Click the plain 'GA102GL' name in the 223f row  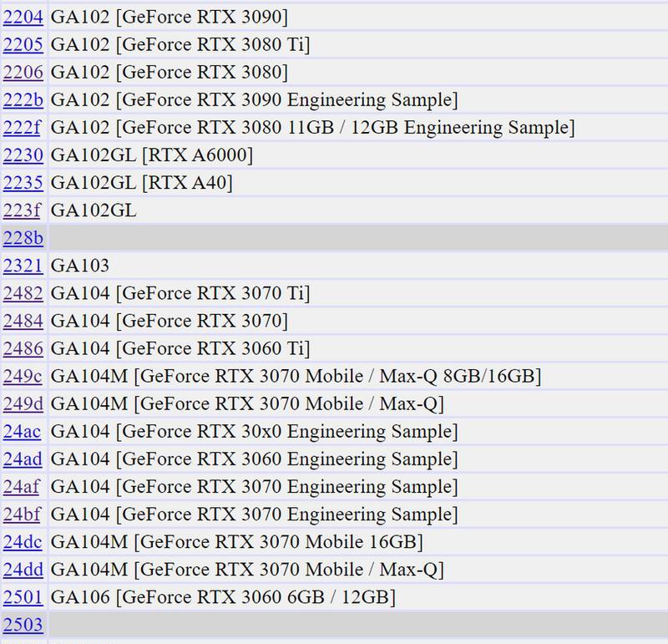point(94,210)
